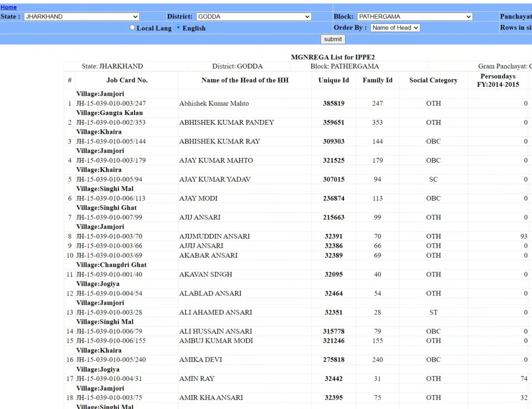Click the name AMIKA DEVI

tap(201, 360)
